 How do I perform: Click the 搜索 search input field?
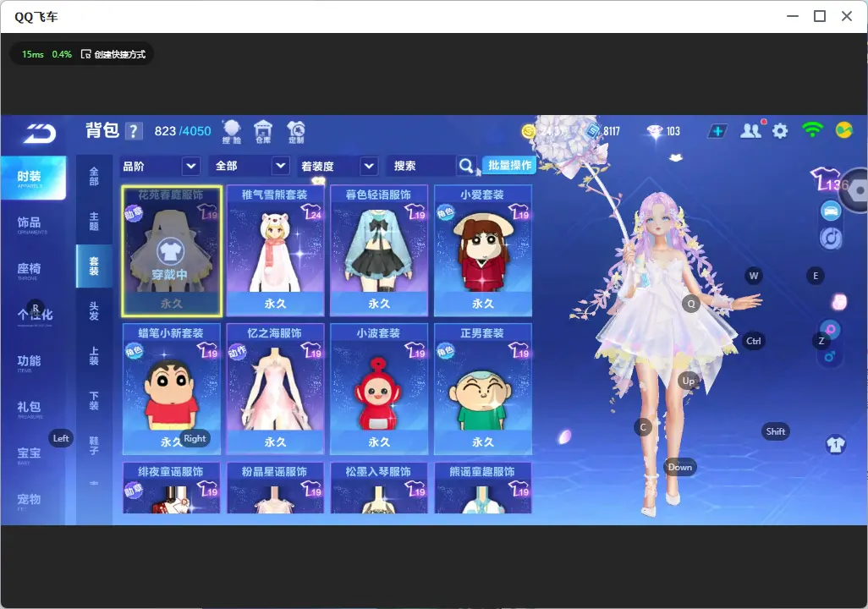pos(420,166)
